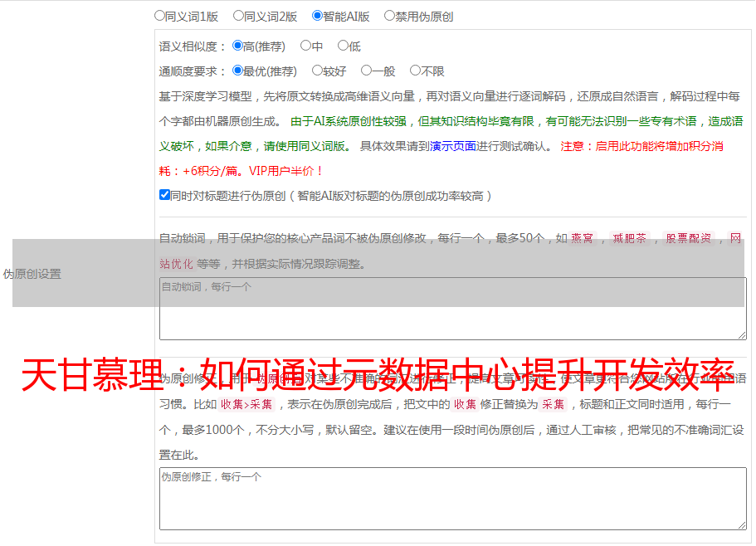Open the 演示页面 link
Image resolution: width=756 pixels, height=546 pixels.
pos(453,146)
